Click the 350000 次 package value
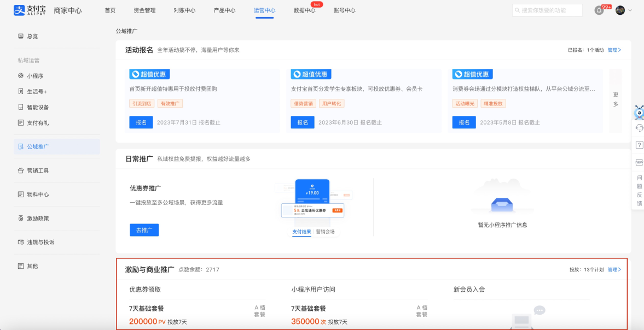The height and width of the screenshot is (330, 644). pyautogui.click(x=309, y=322)
